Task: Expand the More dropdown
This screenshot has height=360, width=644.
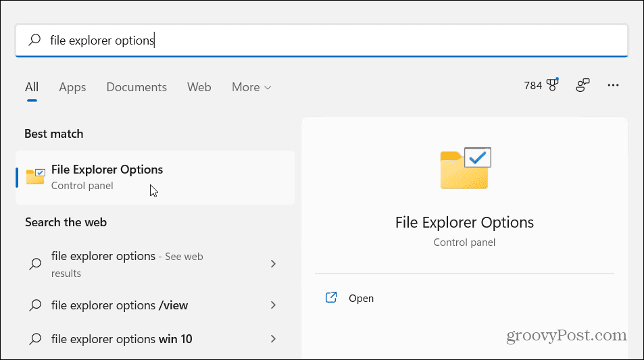Action: click(251, 87)
